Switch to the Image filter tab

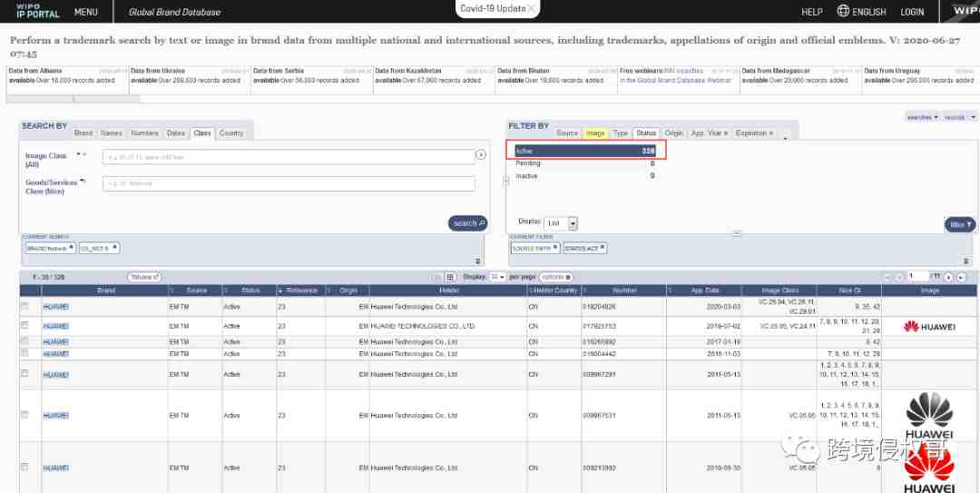tap(595, 133)
